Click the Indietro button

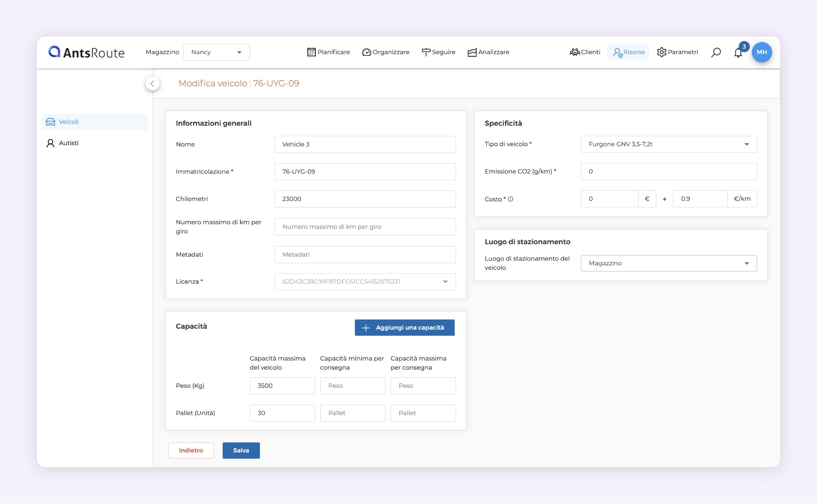191,450
